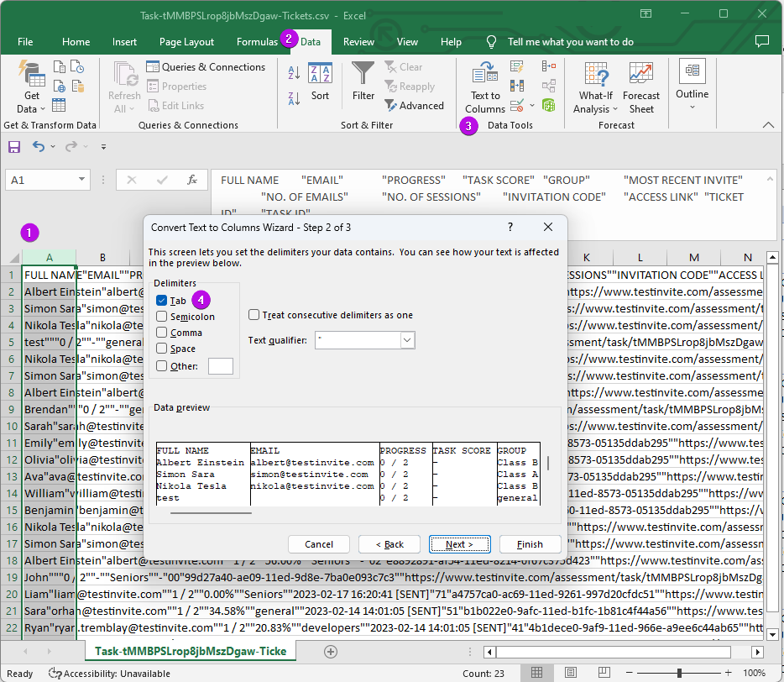784x682 pixels.
Task: Zoom out with the minus button
Action: pos(630,673)
